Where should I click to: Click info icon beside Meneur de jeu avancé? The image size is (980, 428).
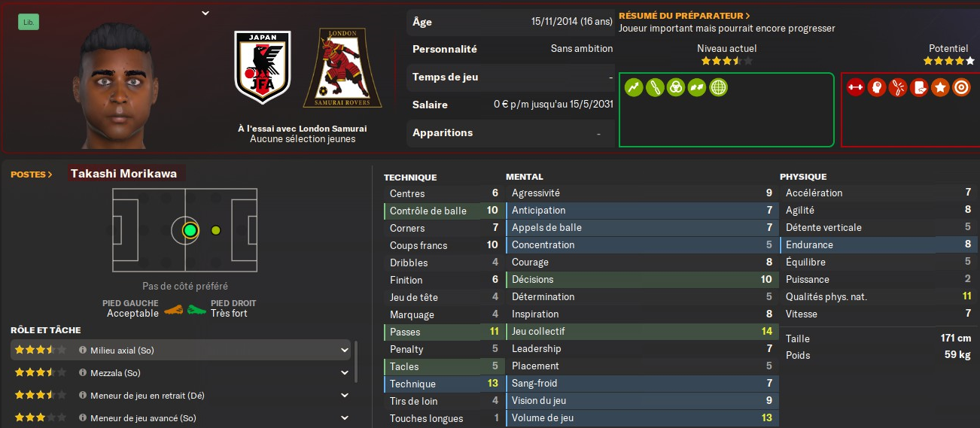(x=83, y=417)
